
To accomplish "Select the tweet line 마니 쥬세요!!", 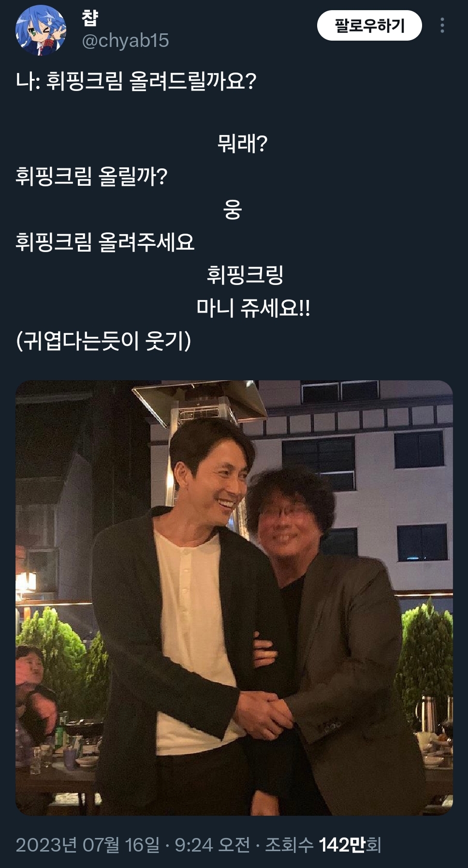I will tap(253, 308).
